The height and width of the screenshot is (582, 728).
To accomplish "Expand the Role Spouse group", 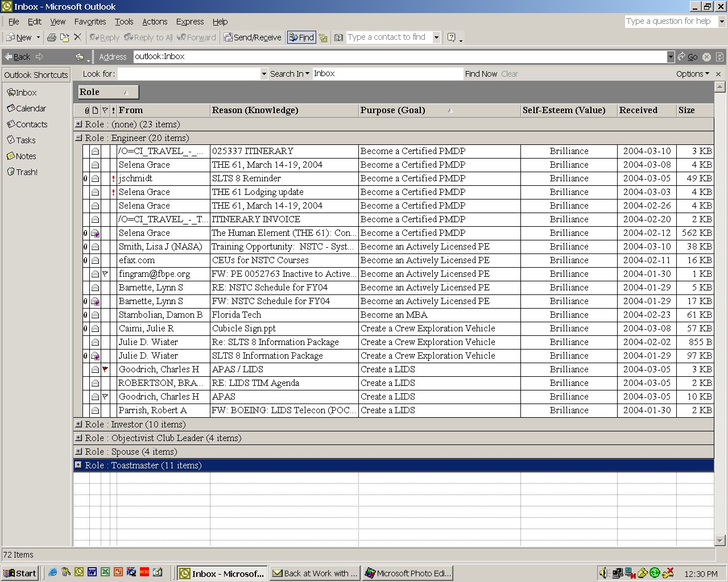I will click(78, 451).
